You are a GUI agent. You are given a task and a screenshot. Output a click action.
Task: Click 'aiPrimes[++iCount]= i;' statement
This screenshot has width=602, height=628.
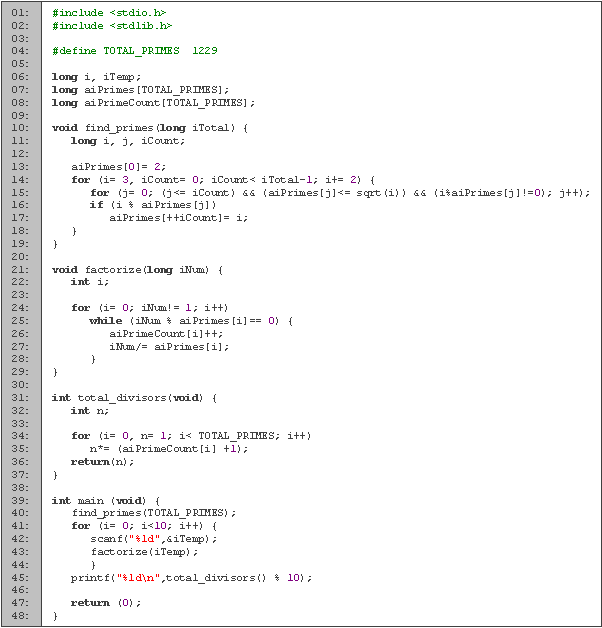click(x=179, y=218)
